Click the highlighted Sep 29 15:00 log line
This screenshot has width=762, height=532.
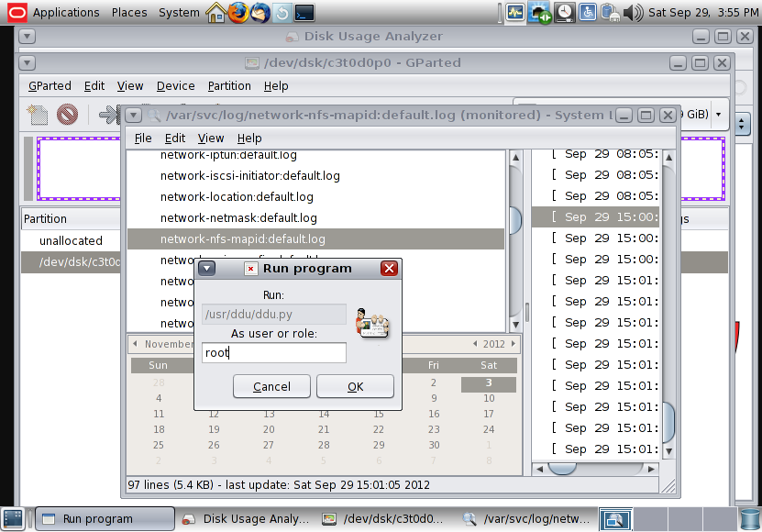tap(596, 216)
